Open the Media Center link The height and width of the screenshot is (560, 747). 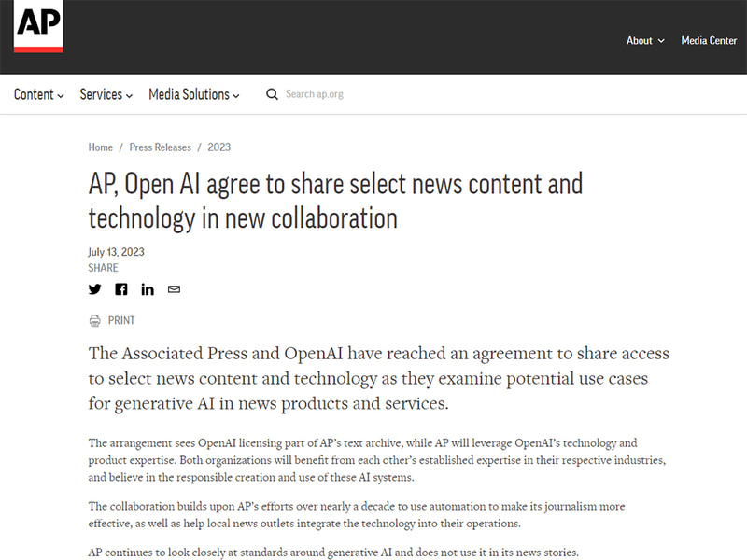point(709,40)
